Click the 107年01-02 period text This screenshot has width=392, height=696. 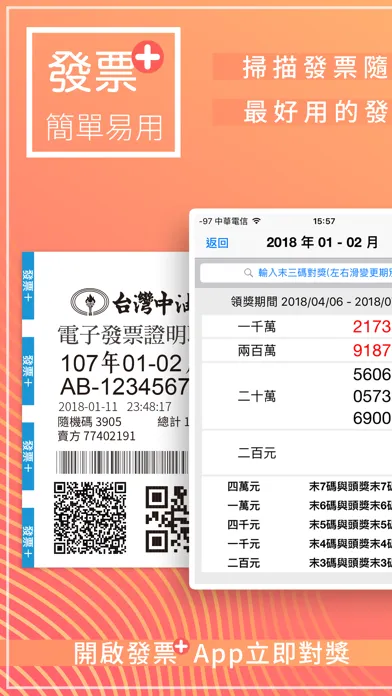pos(122,364)
